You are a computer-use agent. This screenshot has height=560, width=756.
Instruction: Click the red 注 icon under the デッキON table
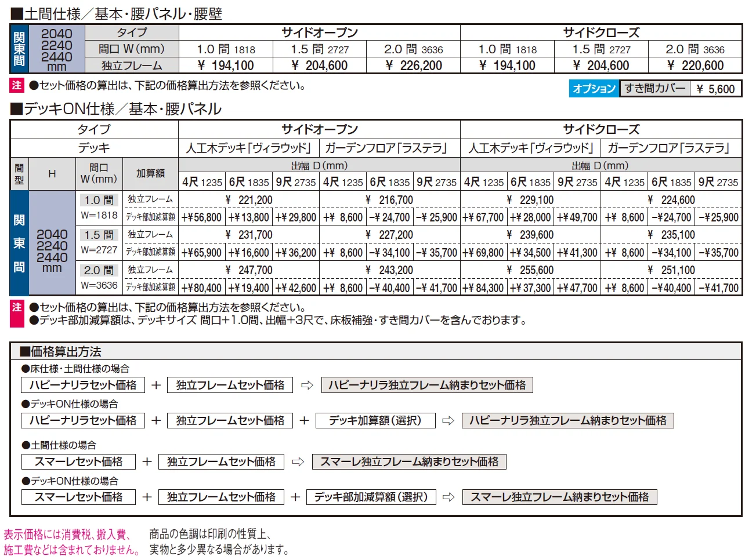(x=17, y=307)
